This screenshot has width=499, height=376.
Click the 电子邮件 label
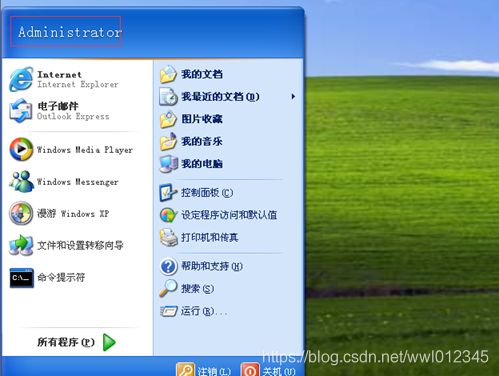click(58, 106)
